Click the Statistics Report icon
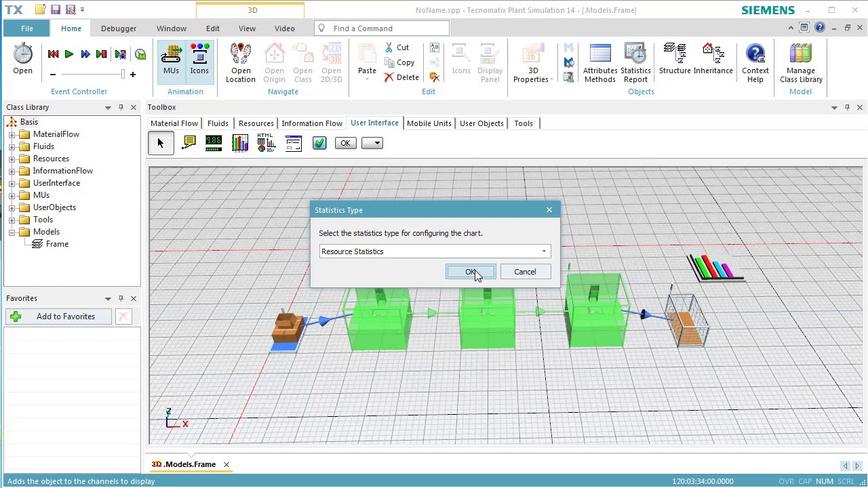868x488 pixels. [635, 63]
